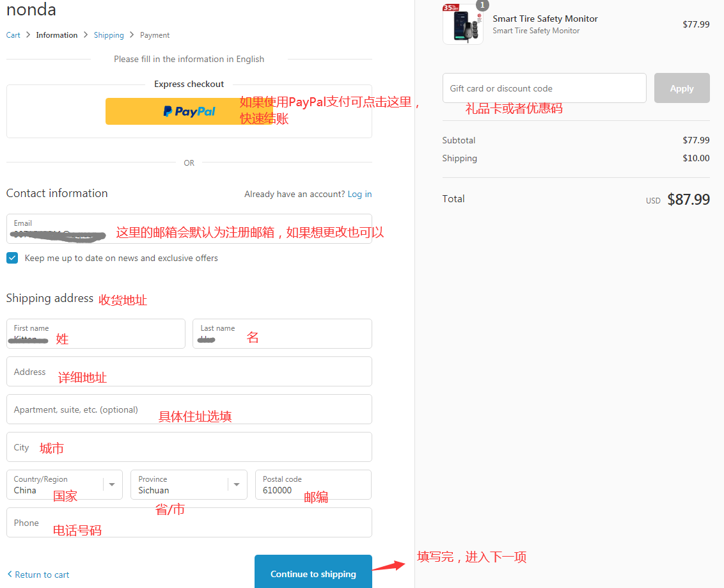Uncheck Keep me up to date checkbox
The height and width of the screenshot is (588, 724).
pos(12,258)
